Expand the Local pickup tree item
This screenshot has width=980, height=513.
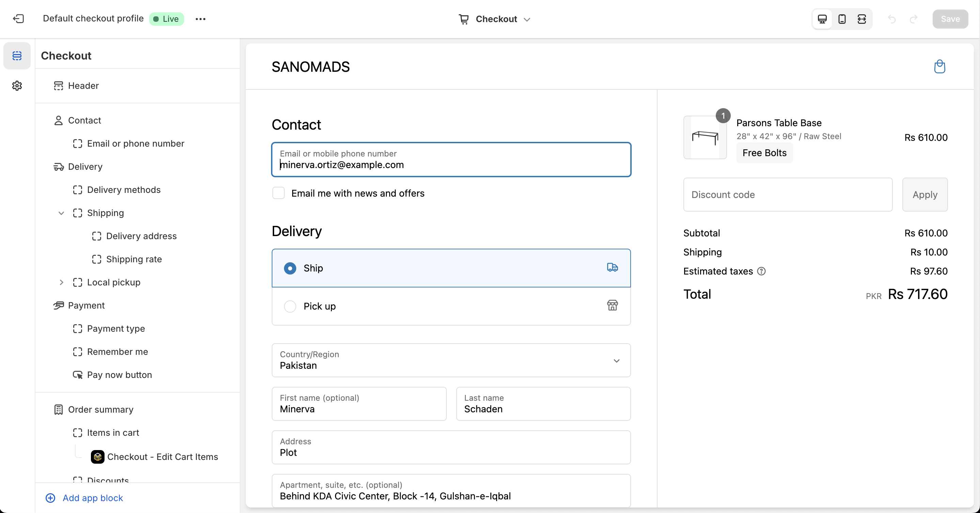click(61, 282)
